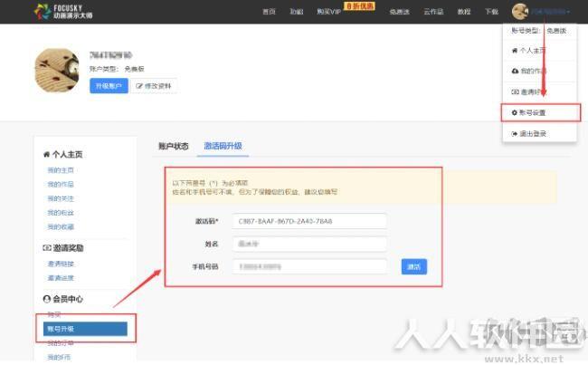The image size is (588, 365).
Task: Click the home icon beside sidebar 个人主页
Action: pyautogui.click(x=46, y=154)
